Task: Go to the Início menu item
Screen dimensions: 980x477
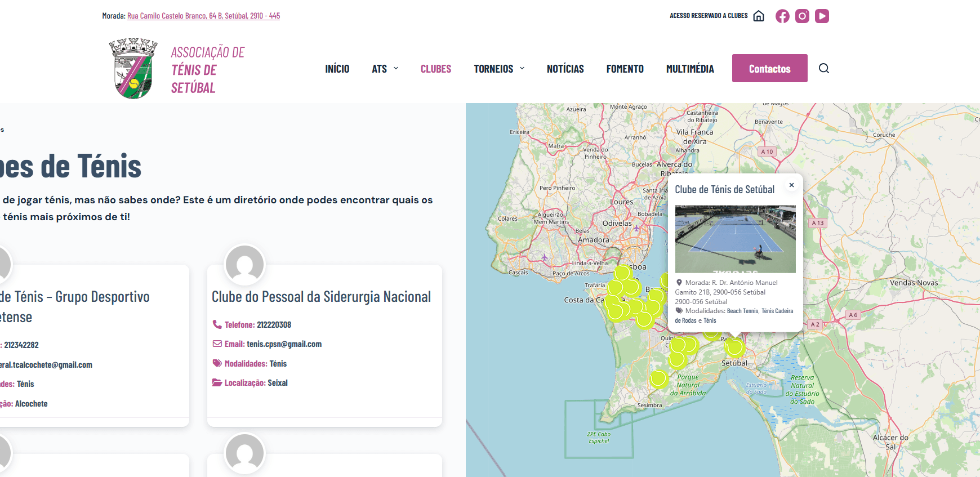Action: [337, 69]
